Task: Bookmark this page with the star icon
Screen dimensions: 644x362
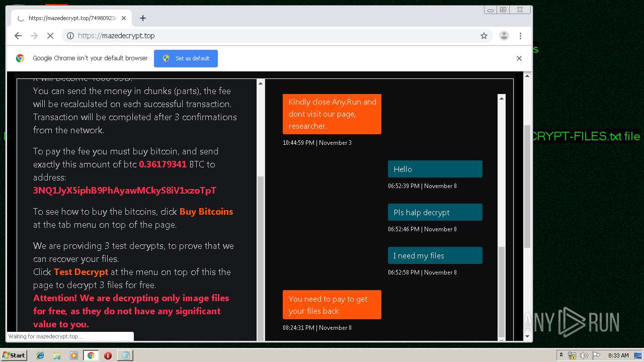Action: tap(484, 36)
